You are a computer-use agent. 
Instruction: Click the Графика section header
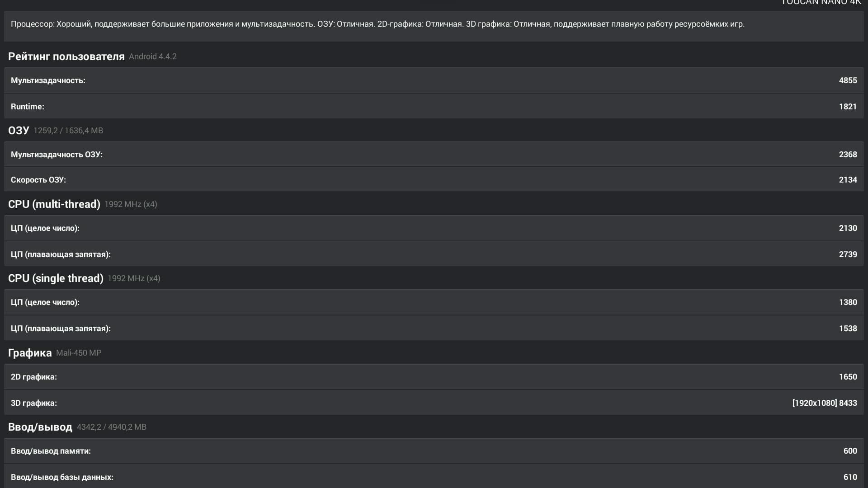tap(30, 353)
